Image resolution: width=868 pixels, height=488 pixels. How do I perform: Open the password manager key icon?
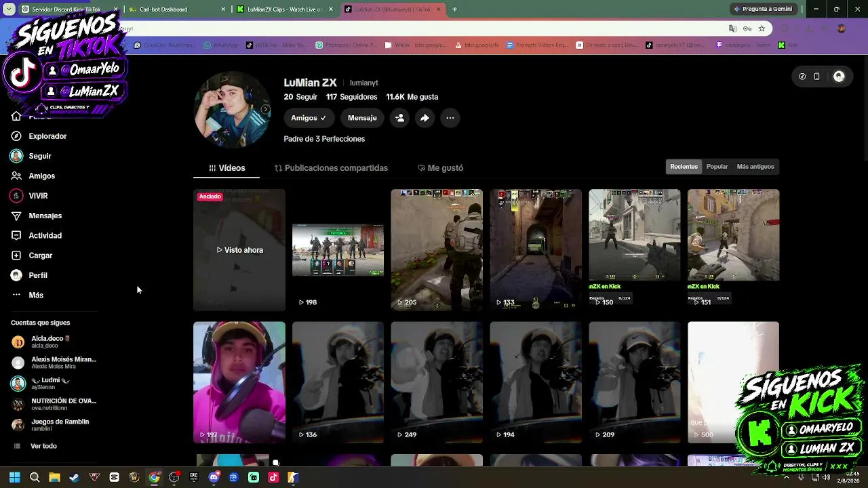(x=747, y=28)
